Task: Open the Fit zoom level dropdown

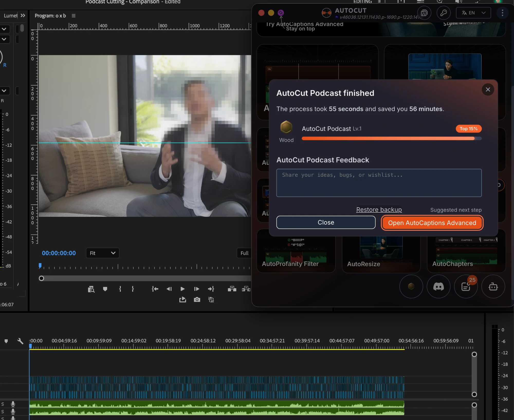Action: tap(103, 253)
